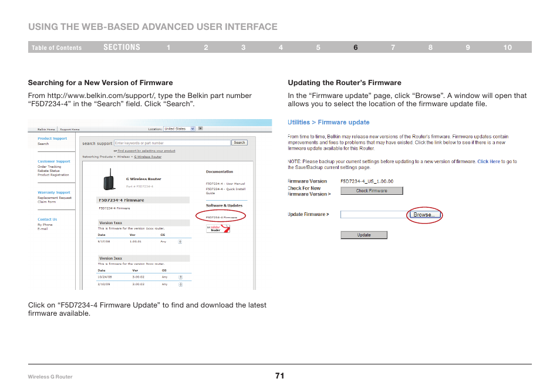Jump to section 10 in the header

[x=508, y=48]
